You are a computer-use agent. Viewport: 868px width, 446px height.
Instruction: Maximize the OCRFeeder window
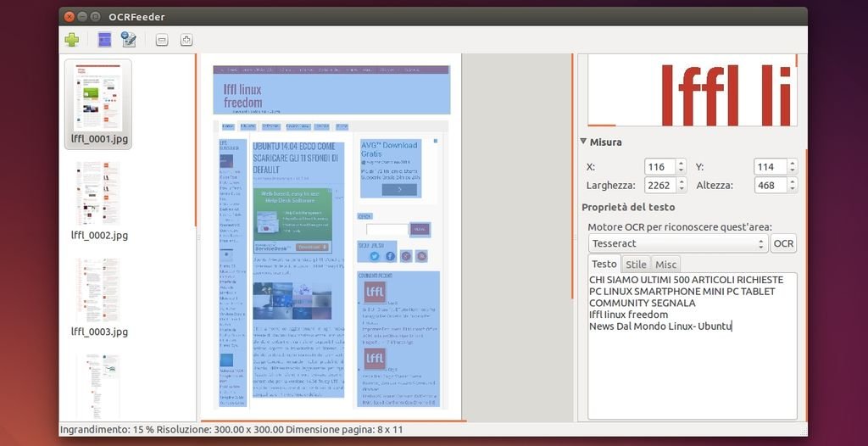95,17
